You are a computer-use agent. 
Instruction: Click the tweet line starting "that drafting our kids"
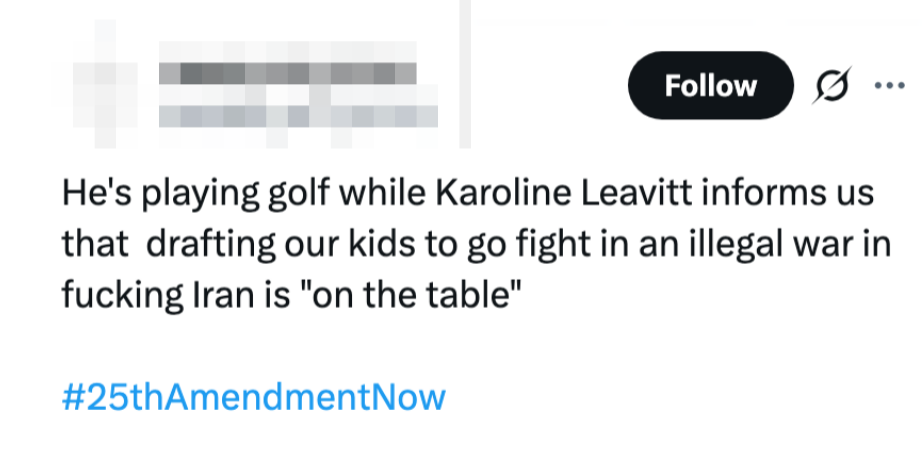(475, 245)
